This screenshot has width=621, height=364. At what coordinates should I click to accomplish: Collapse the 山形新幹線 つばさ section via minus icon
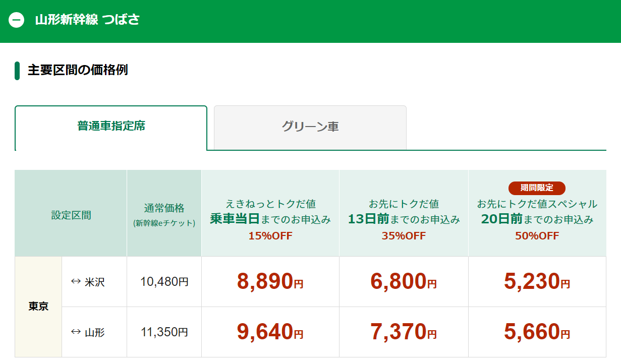(17, 20)
